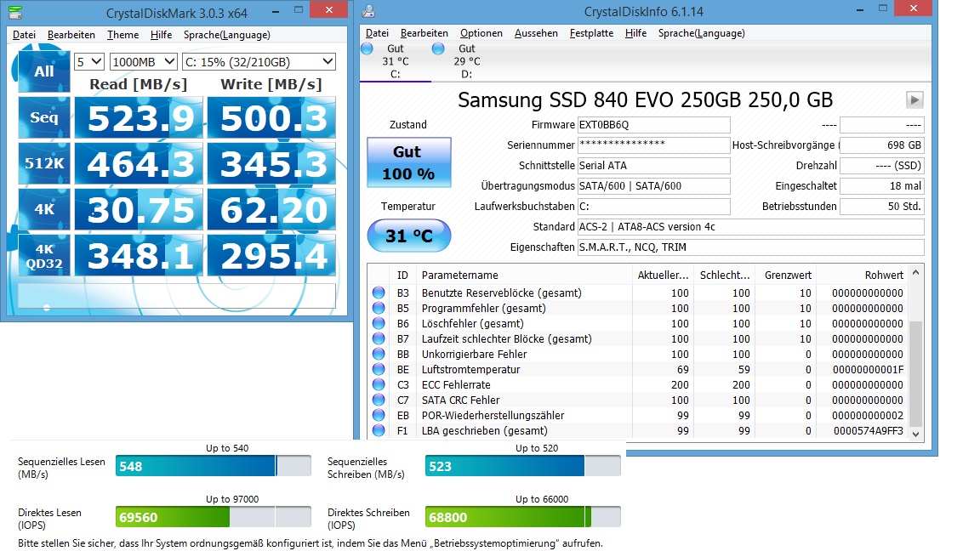This screenshot has height=551, width=980.
Task: Click SMART table scrollbar up arrow
Action: [x=915, y=272]
